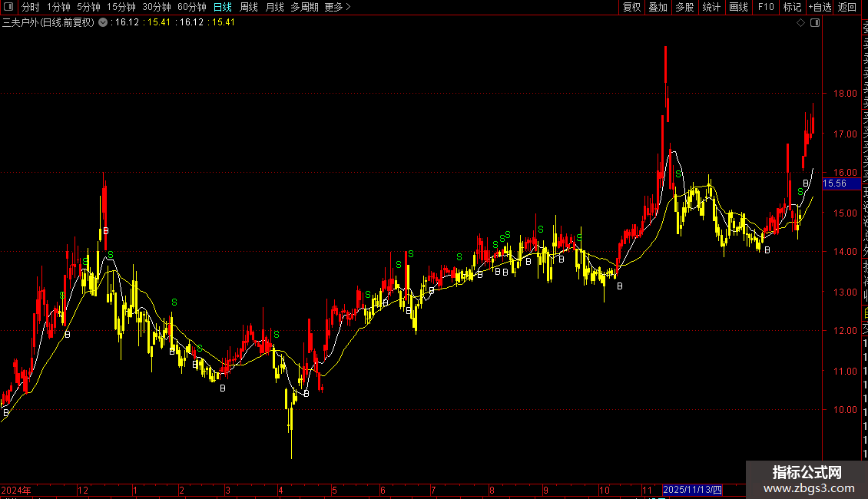Click the stock title 三夫户外(日线.前复权)
868x499 pixels.
(48, 23)
